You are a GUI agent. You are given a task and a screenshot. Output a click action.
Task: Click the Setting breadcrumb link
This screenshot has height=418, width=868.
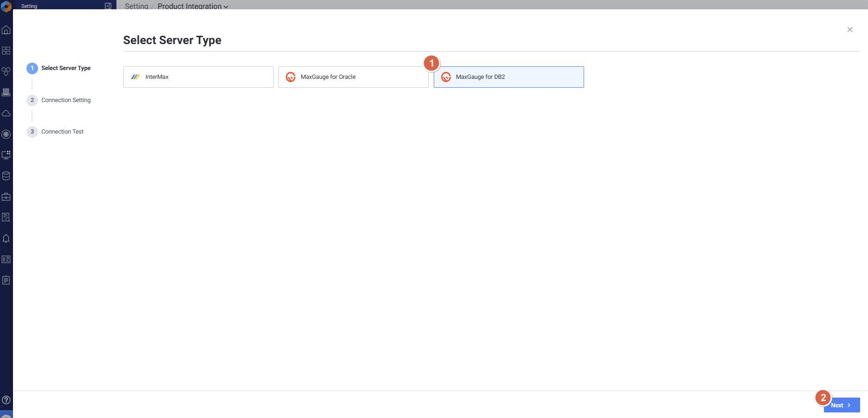point(136,6)
